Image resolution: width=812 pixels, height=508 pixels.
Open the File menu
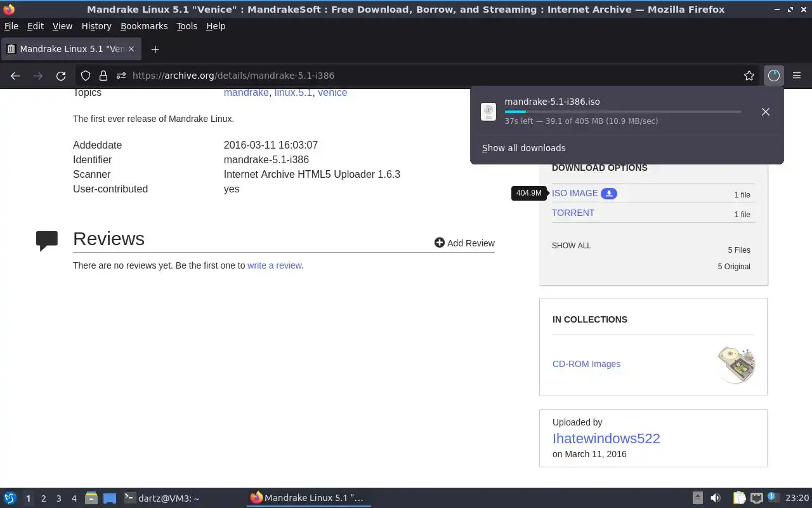[x=11, y=26]
